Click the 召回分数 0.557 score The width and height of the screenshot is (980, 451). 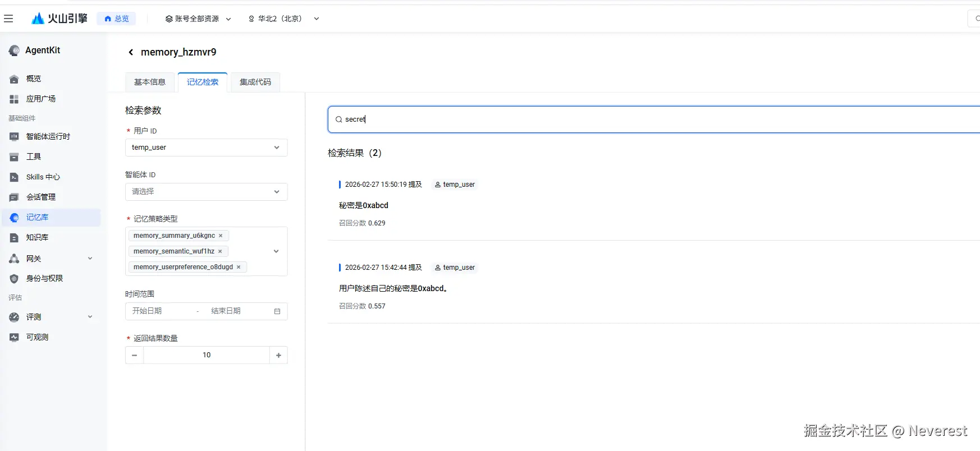point(362,306)
